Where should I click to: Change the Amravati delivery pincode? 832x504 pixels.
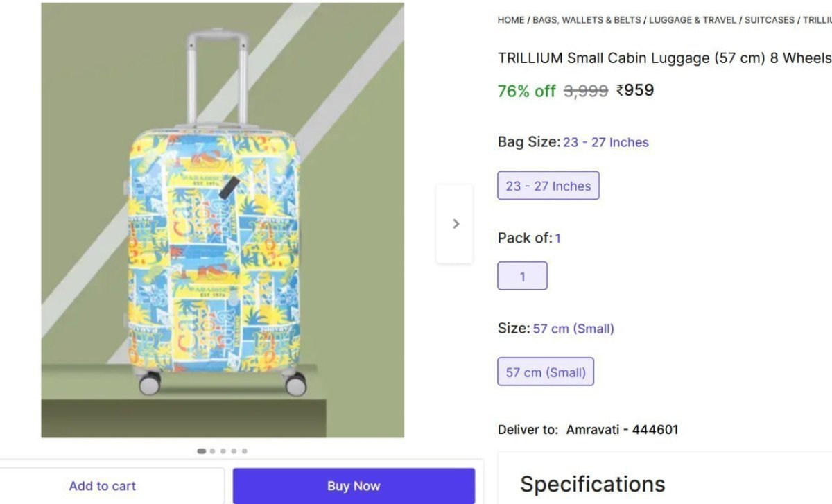pyautogui.click(x=623, y=429)
